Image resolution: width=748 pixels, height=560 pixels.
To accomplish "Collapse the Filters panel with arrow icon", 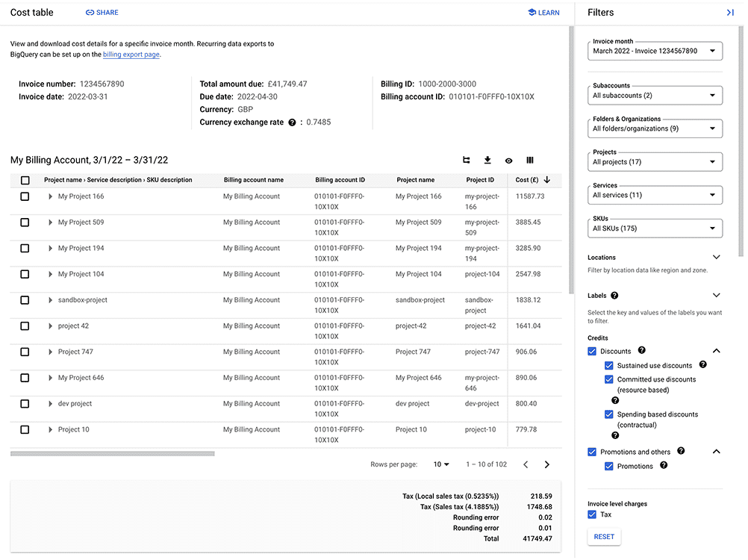I will pyautogui.click(x=730, y=13).
